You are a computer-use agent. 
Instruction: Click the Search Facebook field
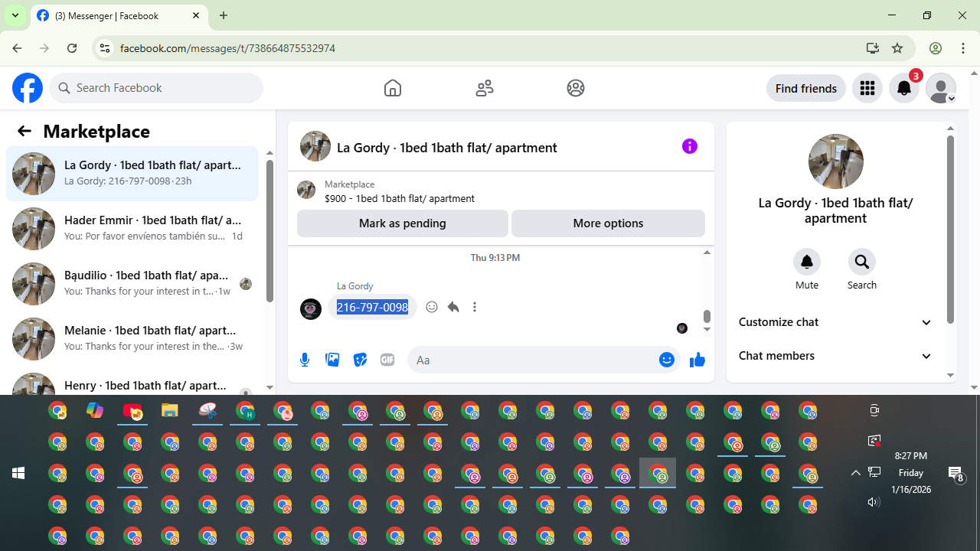156,88
